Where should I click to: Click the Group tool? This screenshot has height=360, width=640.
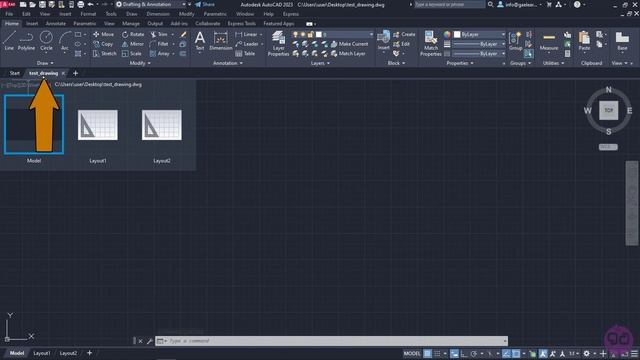pos(516,41)
